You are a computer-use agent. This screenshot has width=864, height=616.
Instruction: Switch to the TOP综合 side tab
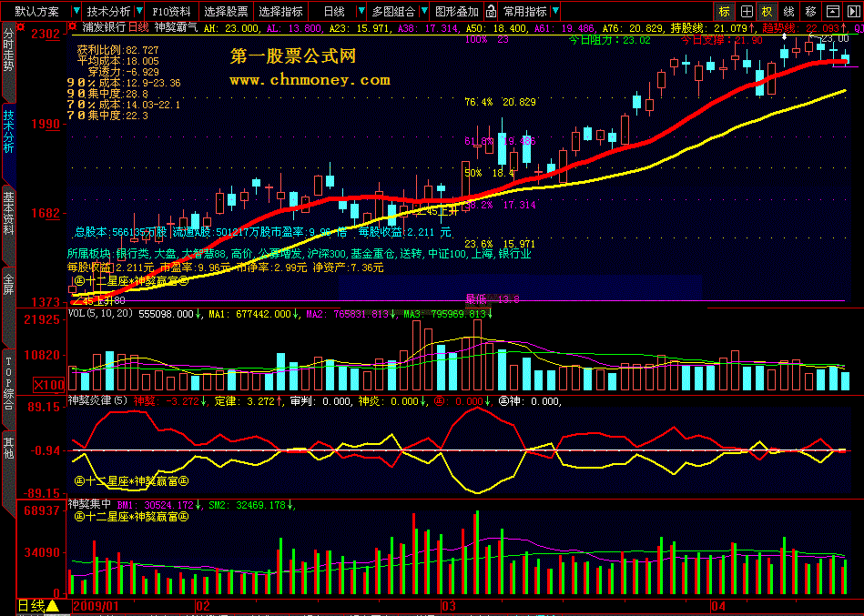tap(8, 383)
